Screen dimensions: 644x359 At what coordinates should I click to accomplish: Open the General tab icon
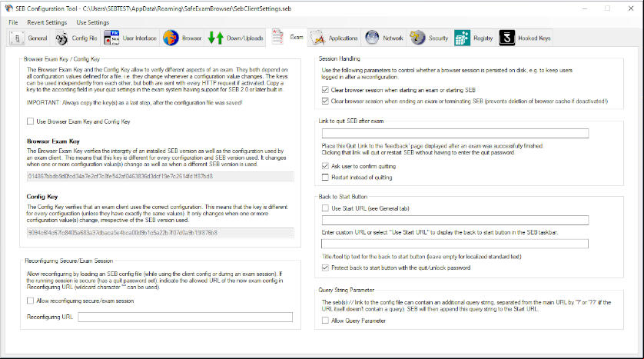pos(17,38)
